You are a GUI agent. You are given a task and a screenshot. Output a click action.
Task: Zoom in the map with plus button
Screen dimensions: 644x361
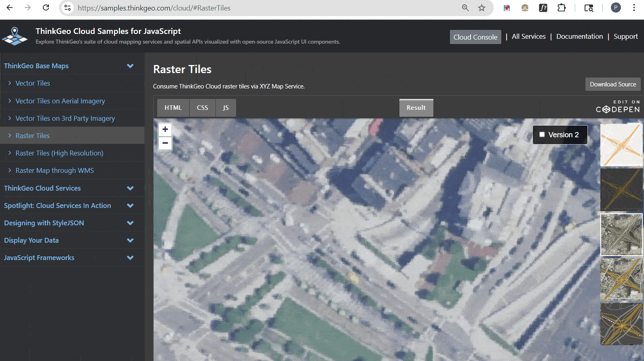tap(165, 130)
